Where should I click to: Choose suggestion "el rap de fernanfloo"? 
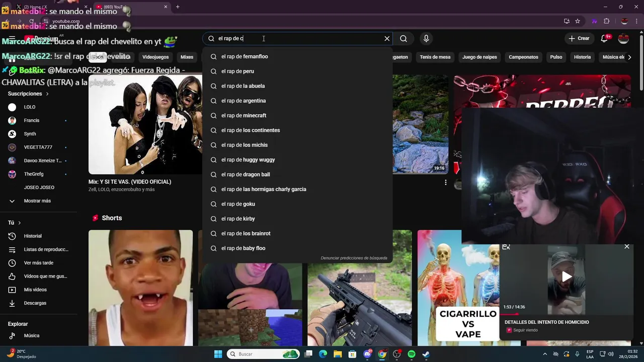(297, 56)
